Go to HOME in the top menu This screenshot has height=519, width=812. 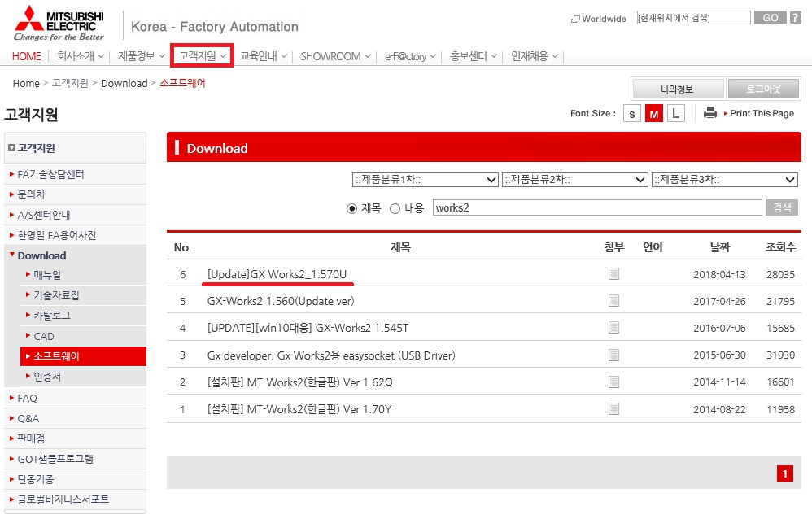[26, 56]
